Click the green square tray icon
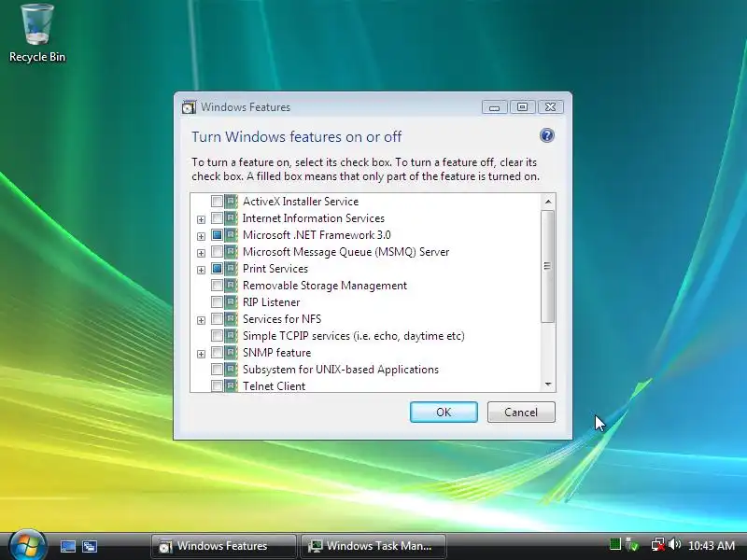747x560 pixels. pos(615,544)
